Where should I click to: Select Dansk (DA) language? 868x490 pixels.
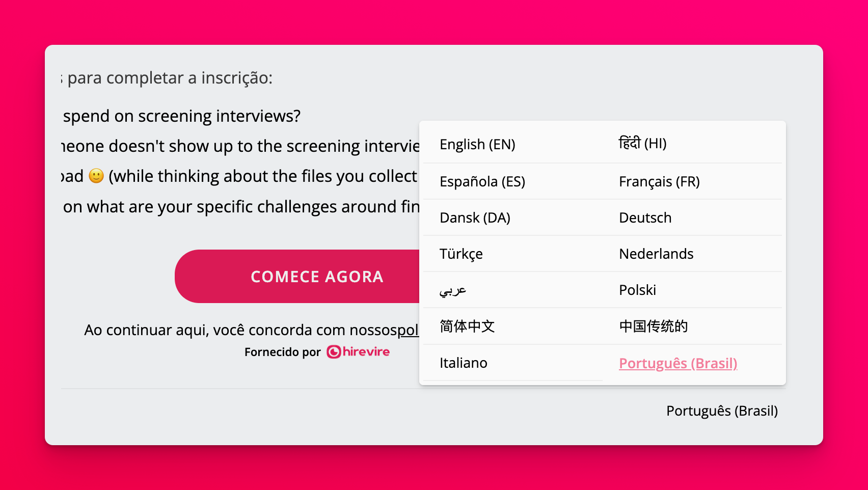point(475,217)
